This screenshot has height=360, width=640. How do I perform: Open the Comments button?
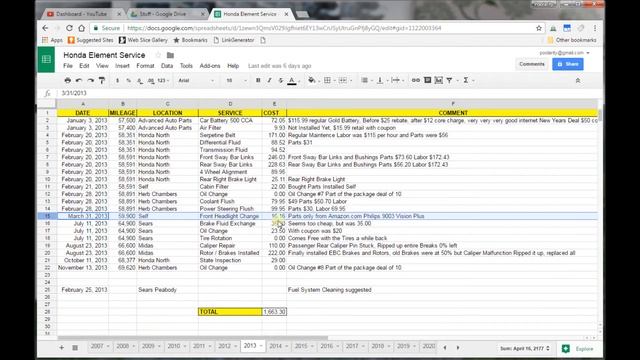[x=532, y=64]
